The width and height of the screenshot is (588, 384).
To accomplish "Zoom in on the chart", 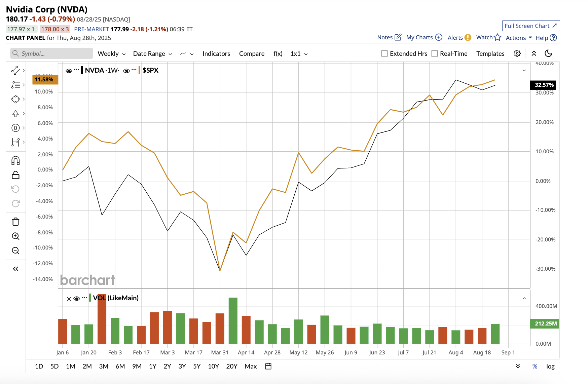I will 15,236.
